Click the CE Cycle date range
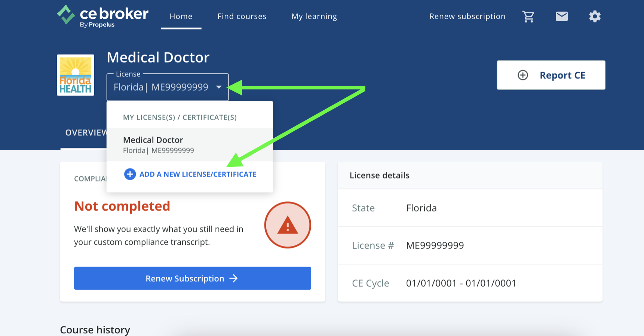The image size is (644, 336). 461,283
